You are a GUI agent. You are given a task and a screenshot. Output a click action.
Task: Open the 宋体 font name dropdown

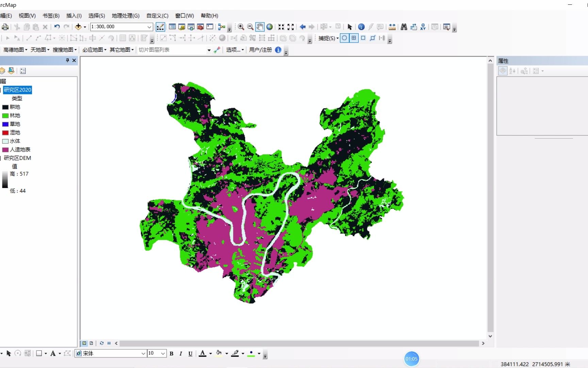point(143,353)
